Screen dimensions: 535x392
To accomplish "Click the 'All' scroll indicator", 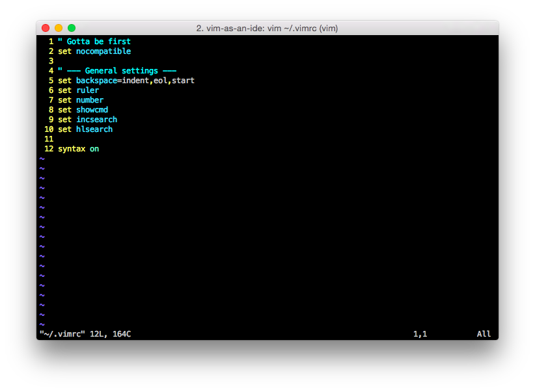I will [484, 334].
